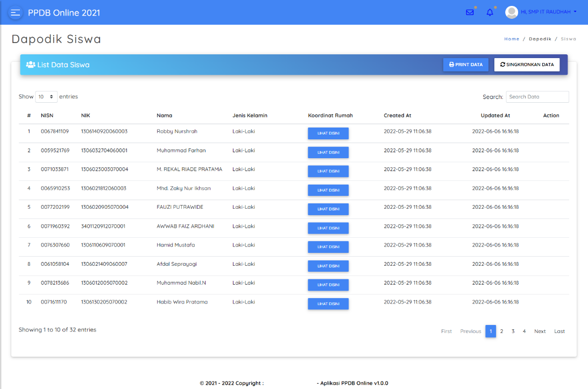This screenshot has width=588, height=389.
Task: Open Lihat Disini for Habib Wira Pratama
Action: click(328, 304)
